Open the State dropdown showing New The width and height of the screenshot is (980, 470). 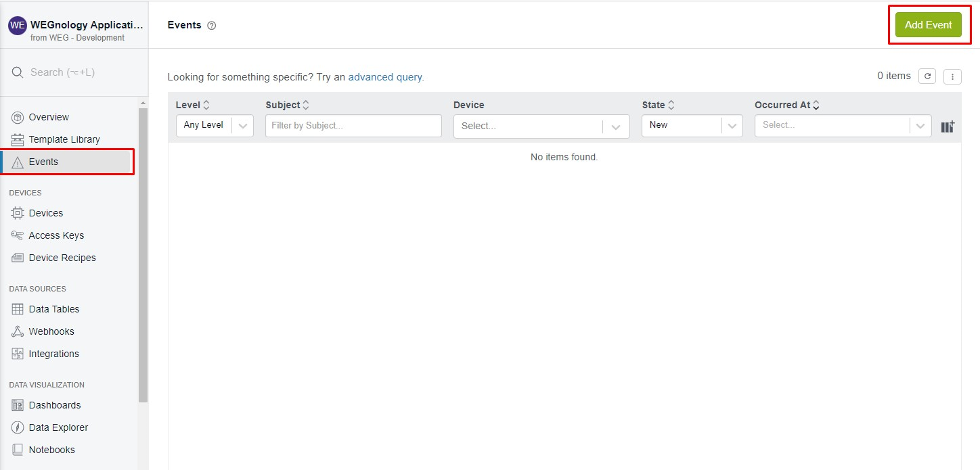pos(692,125)
